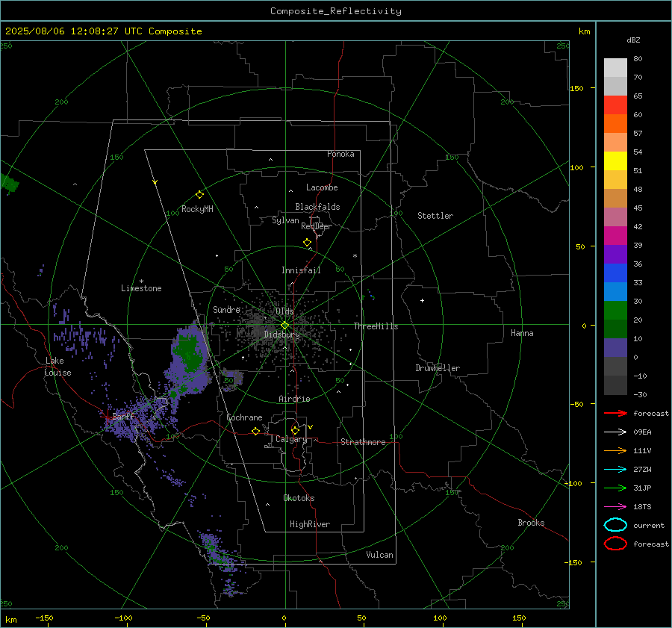
Task: Click the yellow diamond marker near Cochrane
Action: coord(255,431)
